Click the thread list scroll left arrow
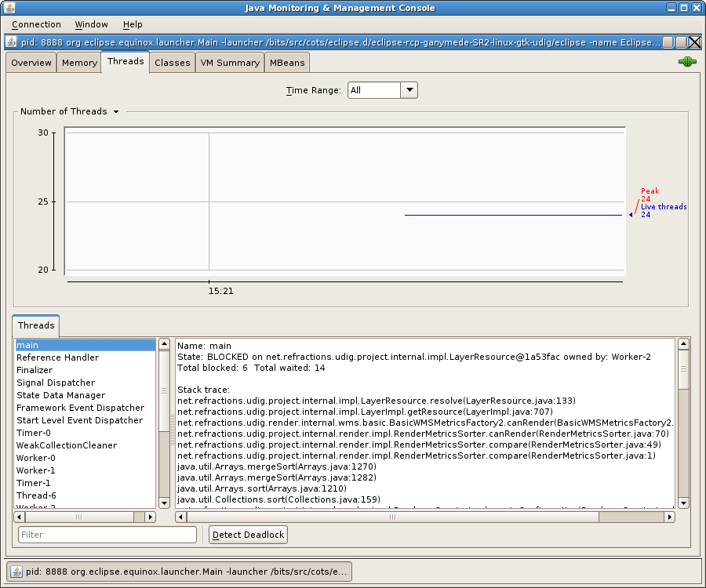 coord(20,517)
